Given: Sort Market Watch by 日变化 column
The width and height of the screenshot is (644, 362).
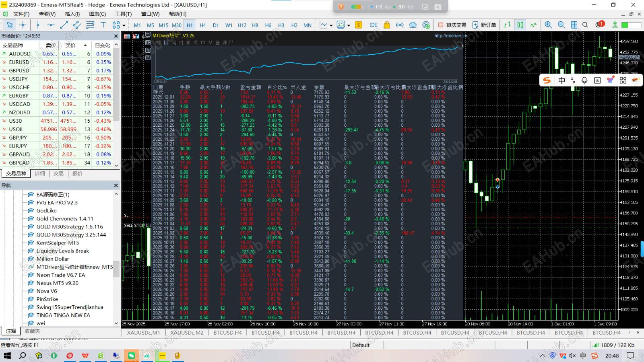Looking at the screenshot, I should point(102,45).
